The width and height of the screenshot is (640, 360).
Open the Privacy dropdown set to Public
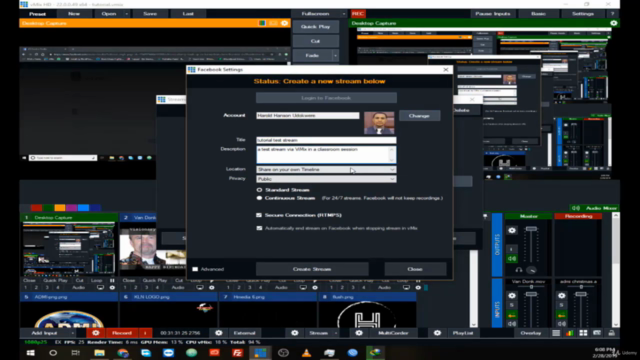[x=326, y=179]
